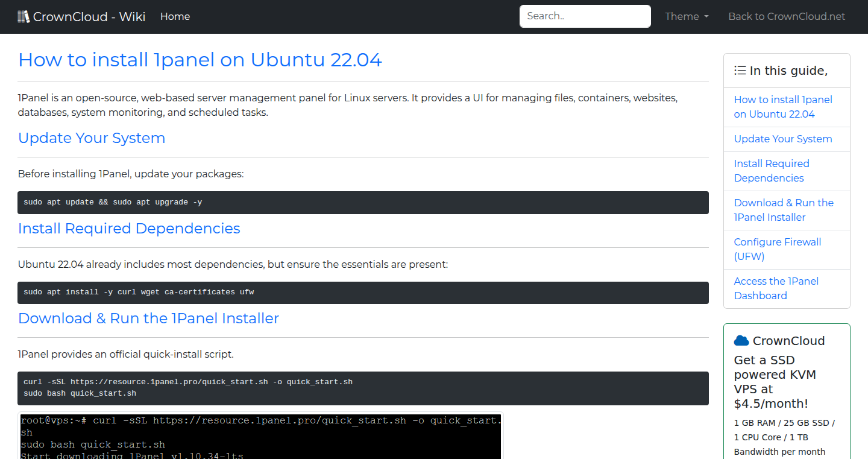Click the Update Your System section heading

point(92,138)
